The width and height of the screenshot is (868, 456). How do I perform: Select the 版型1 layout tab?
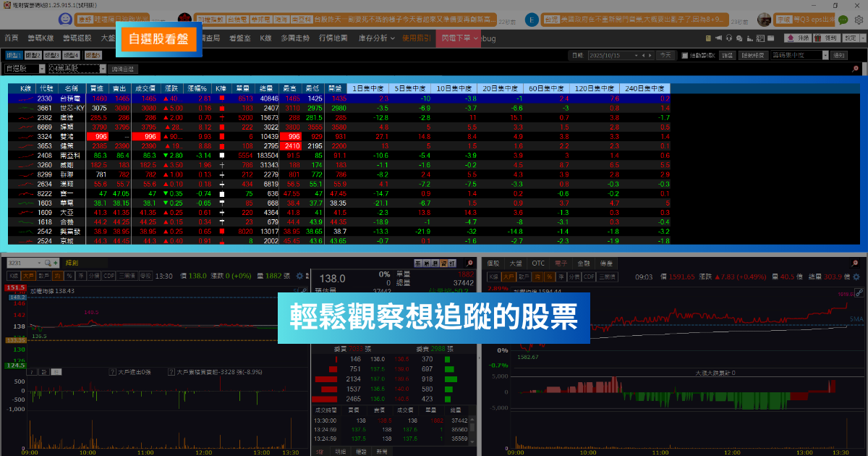(x=14, y=55)
